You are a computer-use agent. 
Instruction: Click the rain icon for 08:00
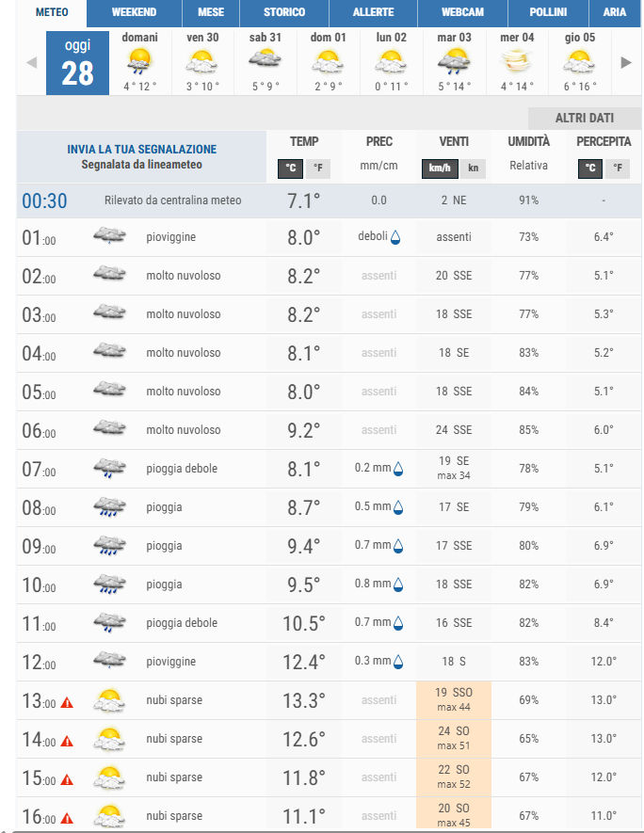click(109, 507)
